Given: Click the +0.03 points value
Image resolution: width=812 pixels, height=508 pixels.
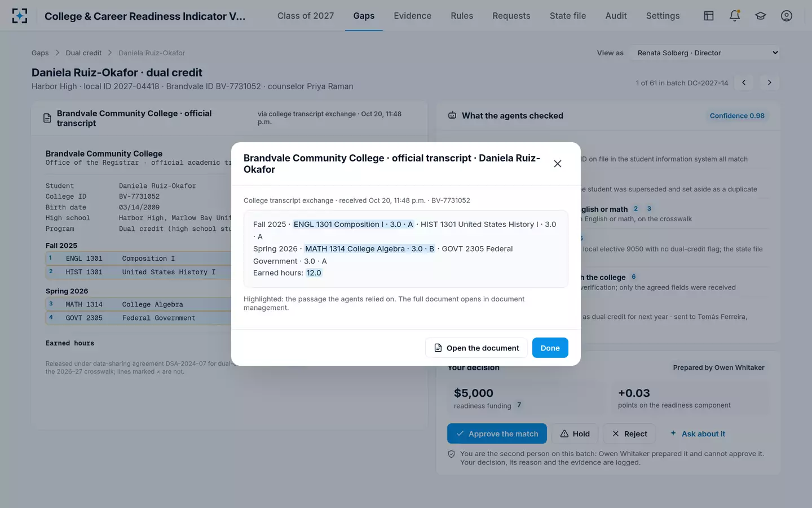Looking at the screenshot, I should 634,393.
